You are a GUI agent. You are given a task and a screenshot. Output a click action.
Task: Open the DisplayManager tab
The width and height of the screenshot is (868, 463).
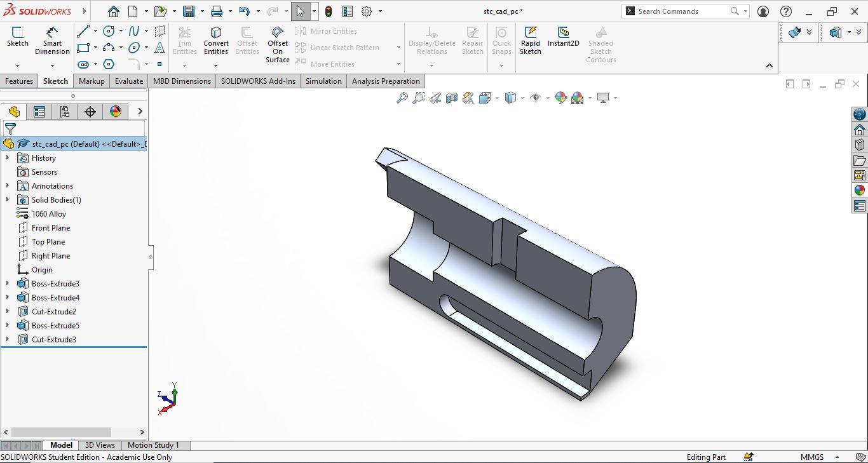[x=116, y=112]
